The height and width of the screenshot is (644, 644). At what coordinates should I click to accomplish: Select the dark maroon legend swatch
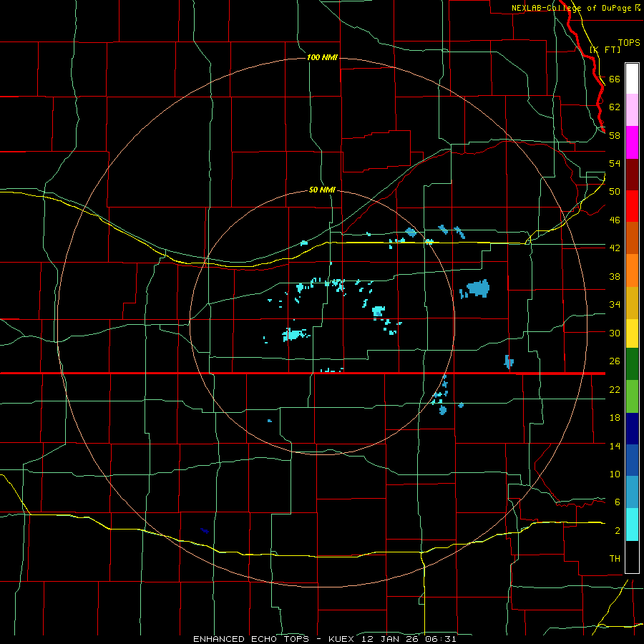coord(632,175)
